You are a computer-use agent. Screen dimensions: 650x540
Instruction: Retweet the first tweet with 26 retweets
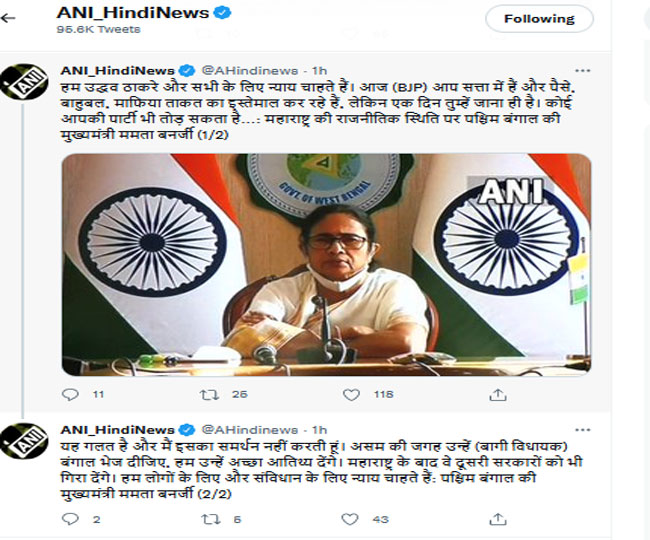(x=209, y=394)
